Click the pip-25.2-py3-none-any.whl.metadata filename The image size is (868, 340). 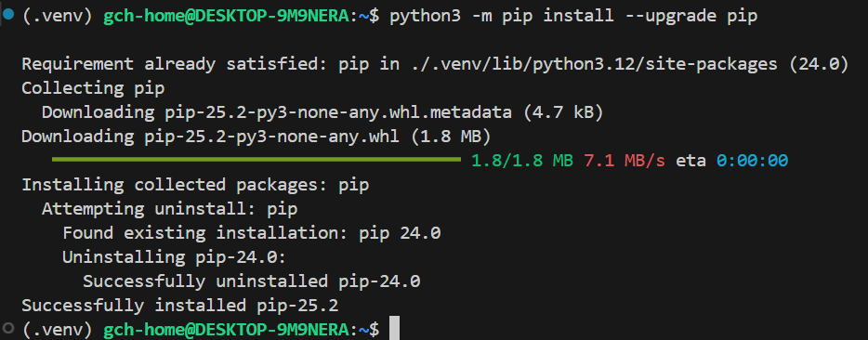tap(338, 112)
